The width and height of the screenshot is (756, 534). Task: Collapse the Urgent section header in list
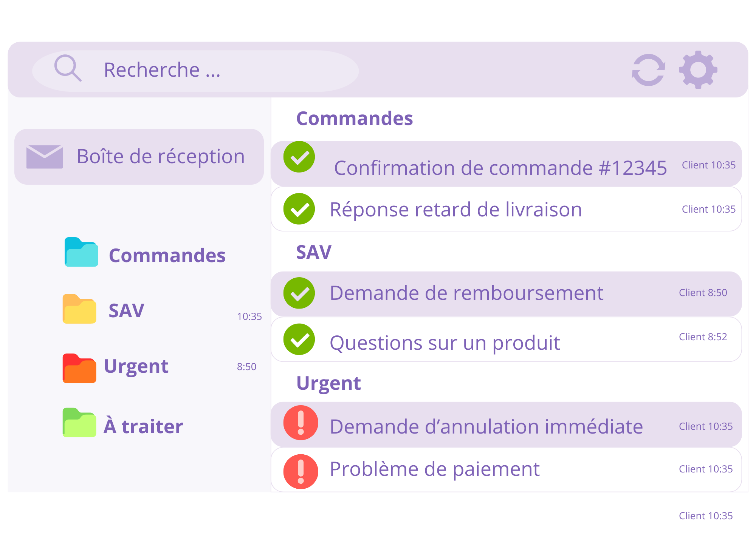(x=328, y=383)
